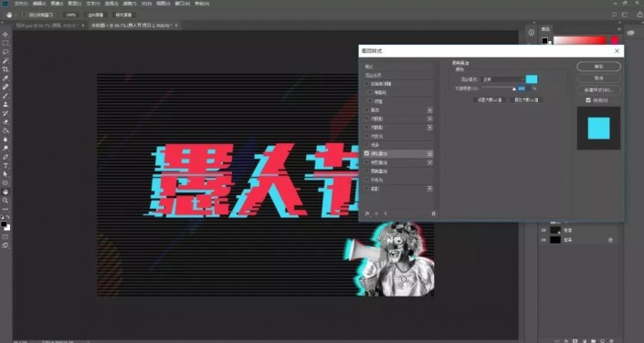Image resolution: width=644 pixels, height=343 pixels.
Task: Hide the bottom black layer via eye
Action: coord(544,240)
